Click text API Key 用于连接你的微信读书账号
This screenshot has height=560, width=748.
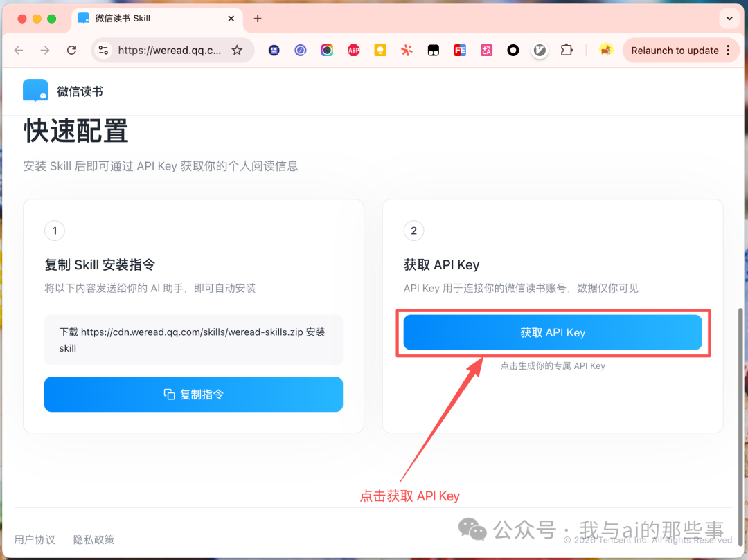(521, 288)
